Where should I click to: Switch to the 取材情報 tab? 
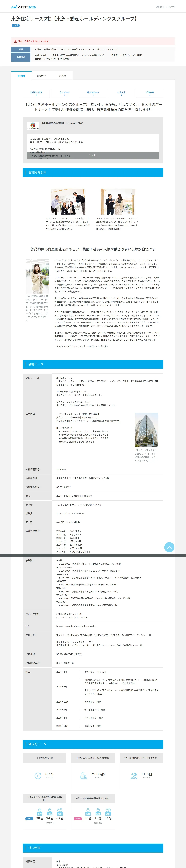[x=62, y=76]
